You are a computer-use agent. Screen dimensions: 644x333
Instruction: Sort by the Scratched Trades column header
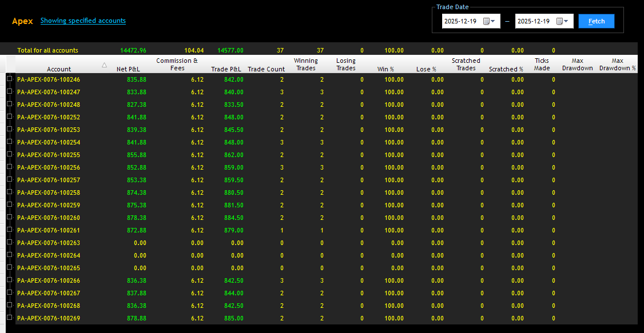(x=466, y=65)
